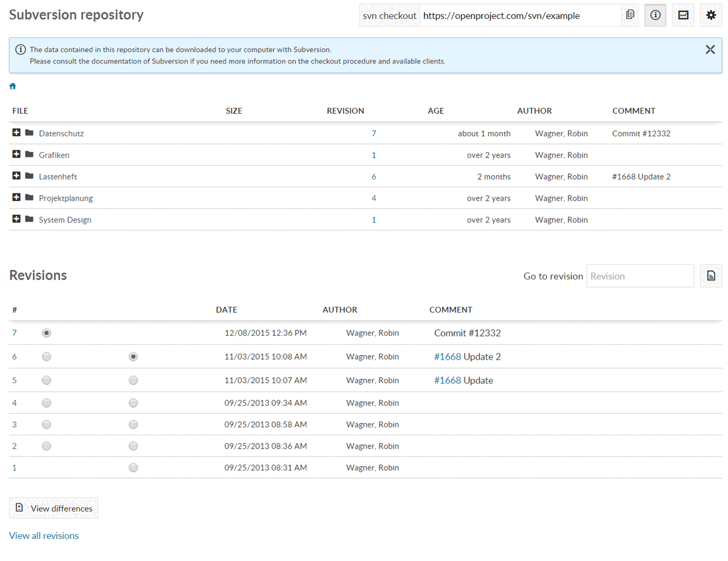Click inside the Go to revision field

click(x=639, y=275)
